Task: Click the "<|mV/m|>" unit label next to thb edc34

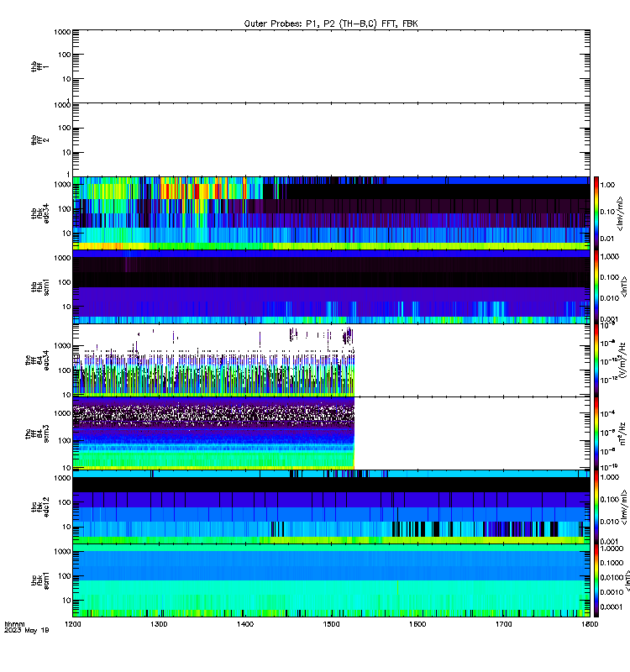Action: 620,213
